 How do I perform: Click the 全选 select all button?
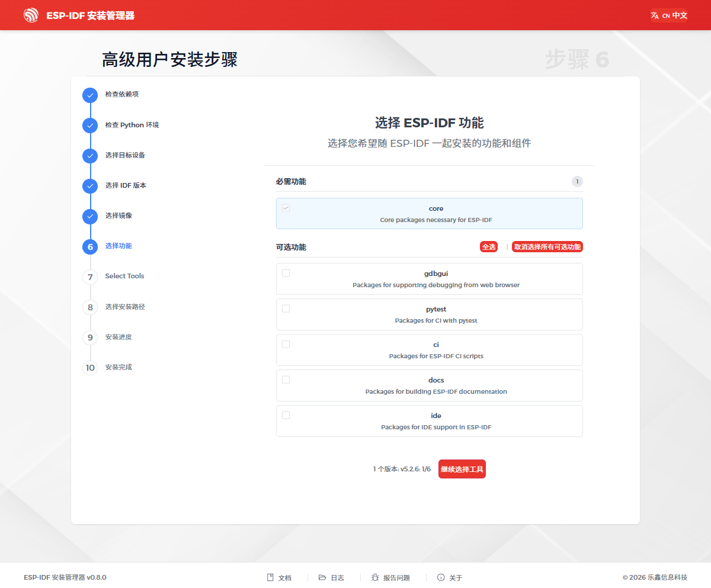click(489, 247)
